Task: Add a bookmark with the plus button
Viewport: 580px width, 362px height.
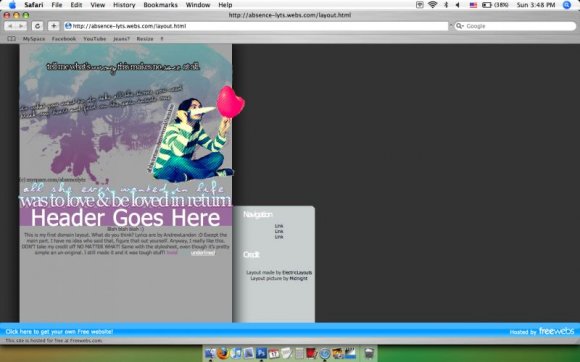Action: (x=54, y=26)
